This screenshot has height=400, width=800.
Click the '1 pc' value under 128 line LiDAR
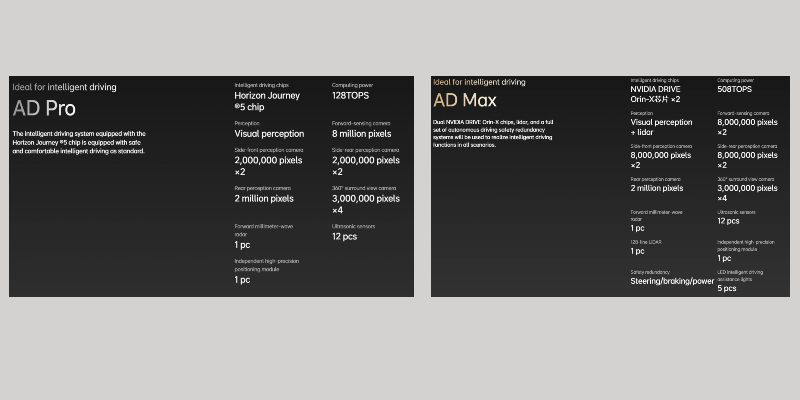click(637, 251)
